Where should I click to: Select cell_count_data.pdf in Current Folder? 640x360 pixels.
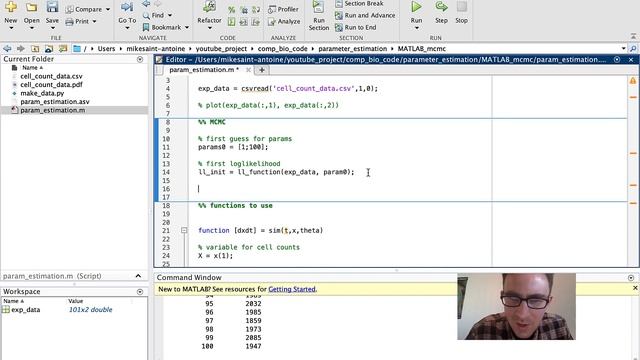click(x=51, y=85)
